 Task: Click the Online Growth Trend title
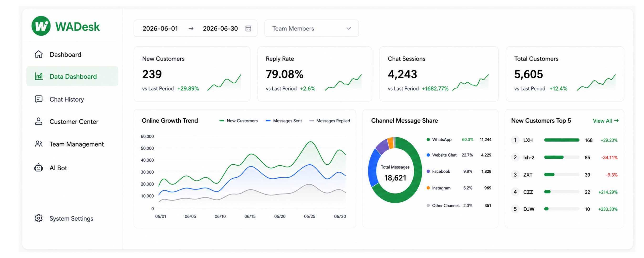coord(170,121)
